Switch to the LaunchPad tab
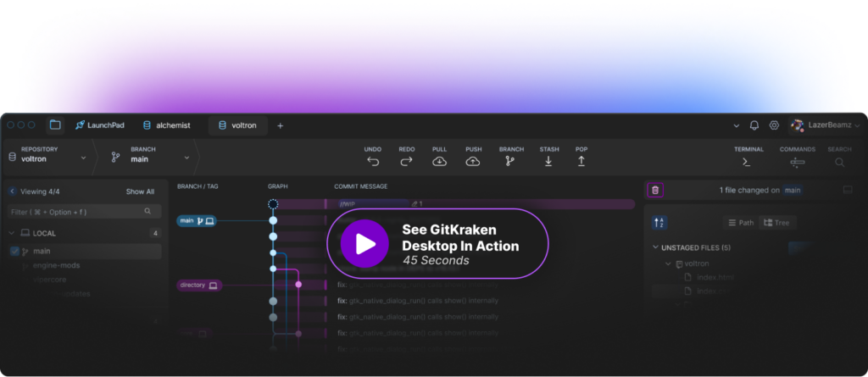Screen dimensions: 868x377 [x=100, y=125]
